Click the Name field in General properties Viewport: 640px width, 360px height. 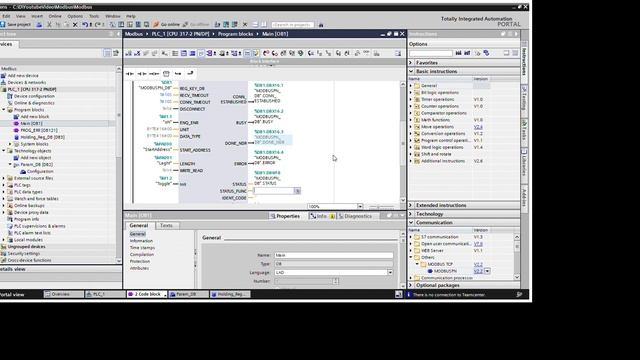[x=333, y=255]
